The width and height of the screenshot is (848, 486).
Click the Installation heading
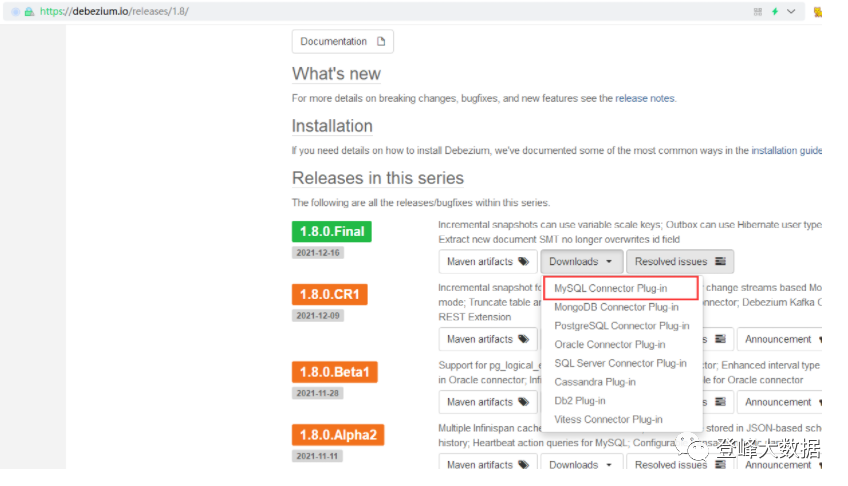pyautogui.click(x=332, y=126)
